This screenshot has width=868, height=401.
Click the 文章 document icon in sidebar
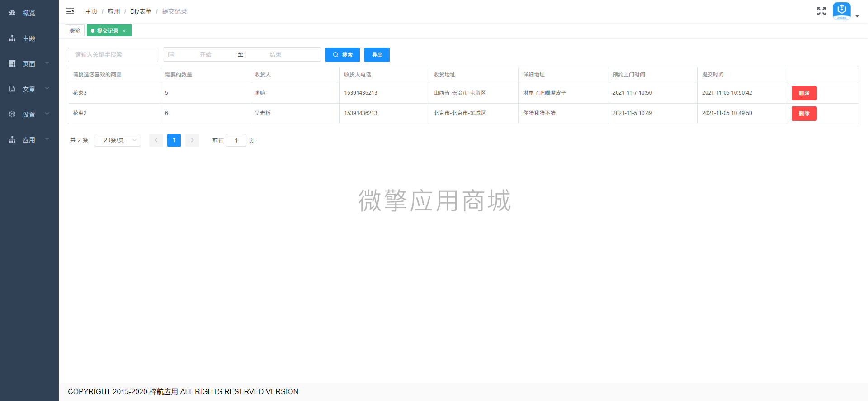click(12, 89)
